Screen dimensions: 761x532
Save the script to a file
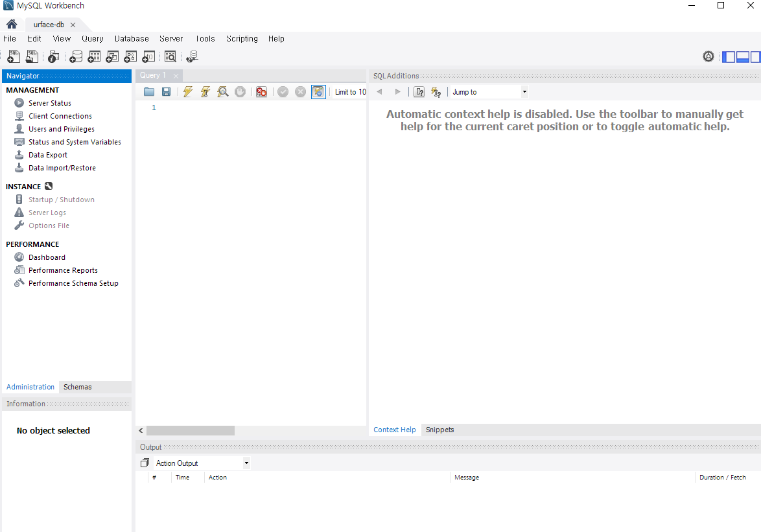tap(166, 91)
